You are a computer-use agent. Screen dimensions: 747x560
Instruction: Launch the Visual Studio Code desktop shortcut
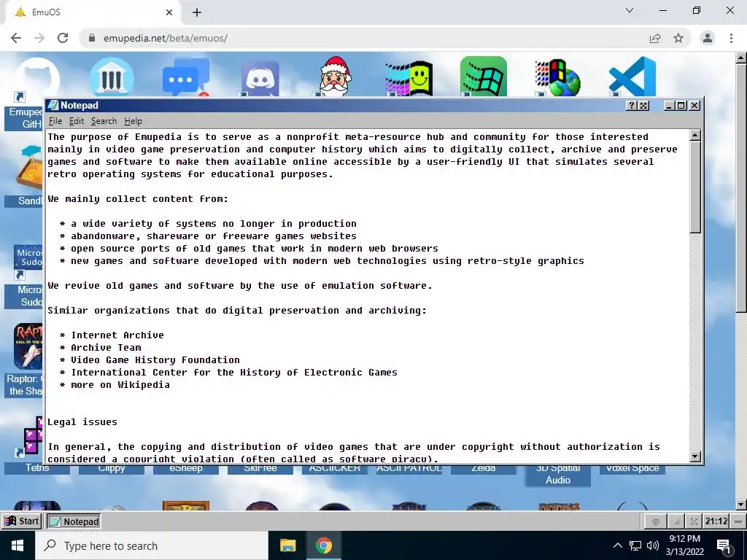(632, 77)
